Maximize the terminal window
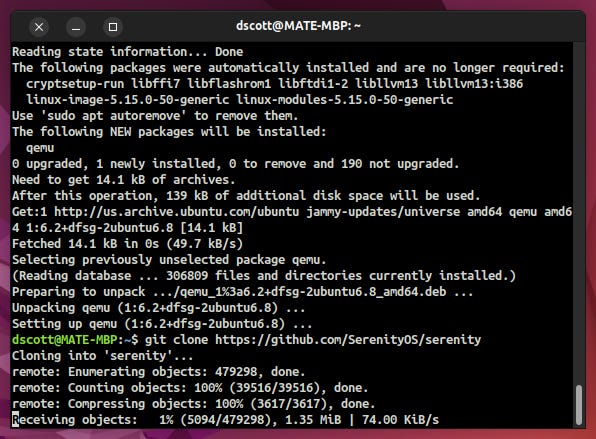596x439 pixels. coord(113,27)
